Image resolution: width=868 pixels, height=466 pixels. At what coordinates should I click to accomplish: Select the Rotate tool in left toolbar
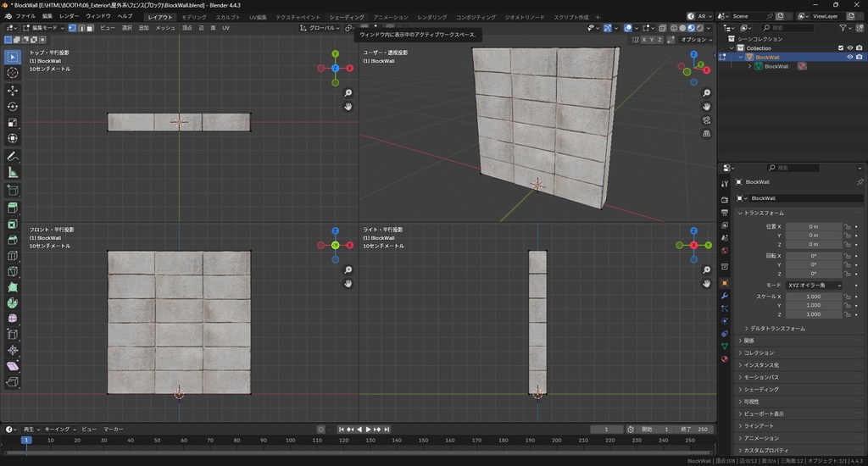coord(13,106)
